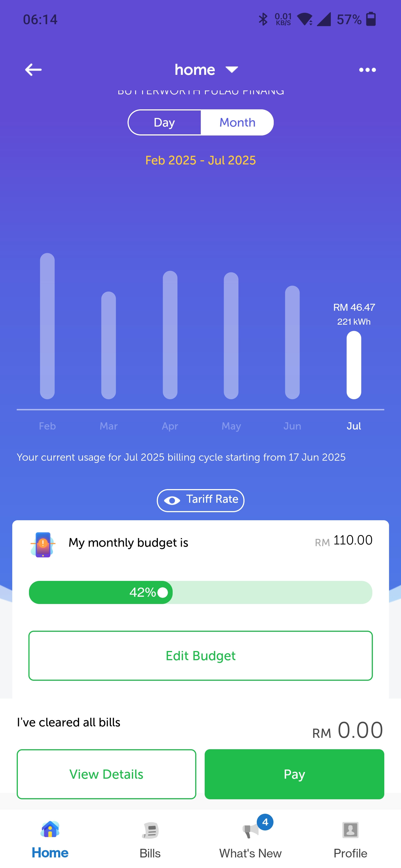Tap the budget alert phone icon

[43, 544]
